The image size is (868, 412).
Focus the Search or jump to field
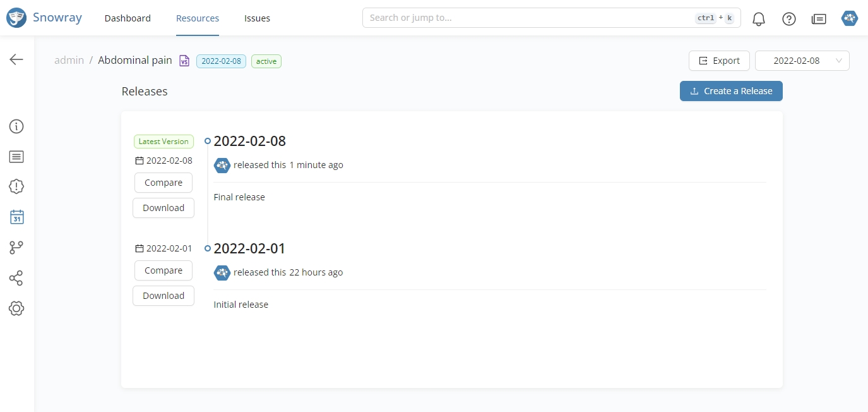[x=530, y=18]
